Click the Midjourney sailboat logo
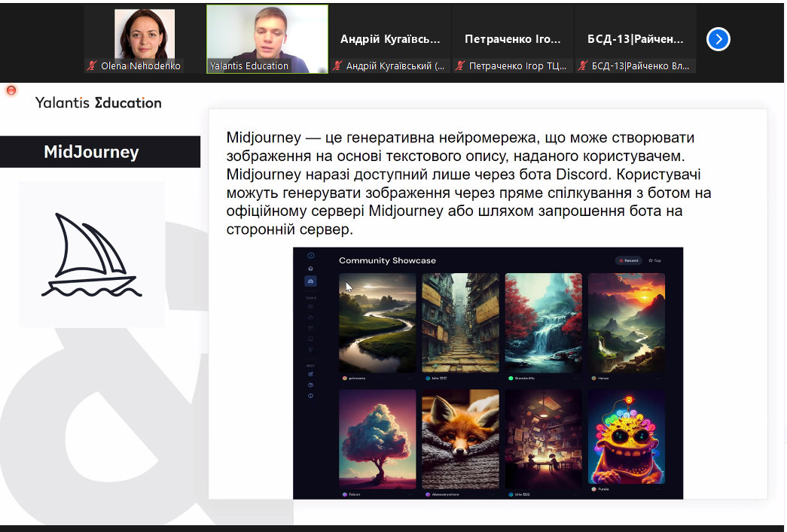Image resolution: width=787 pixels, height=532 pixels. click(92, 255)
